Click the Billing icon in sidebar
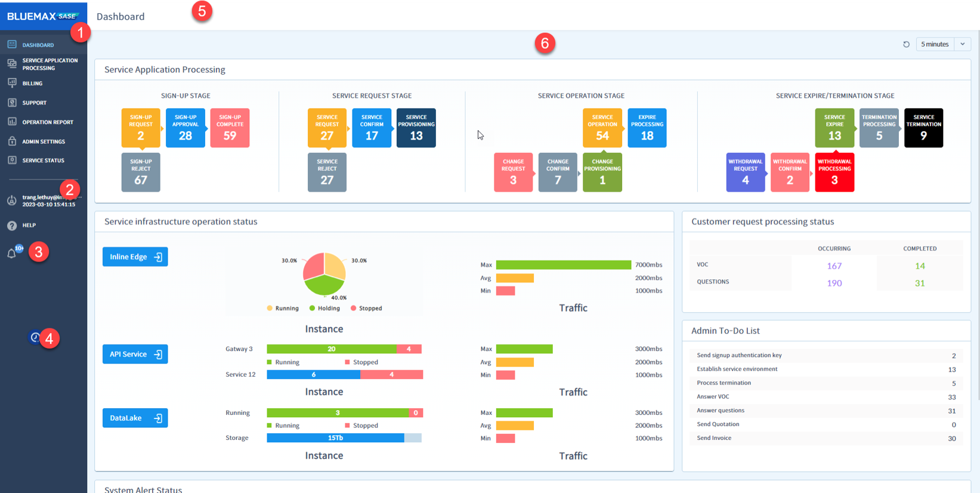Image resolution: width=980 pixels, height=493 pixels. (x=12, y=84)
